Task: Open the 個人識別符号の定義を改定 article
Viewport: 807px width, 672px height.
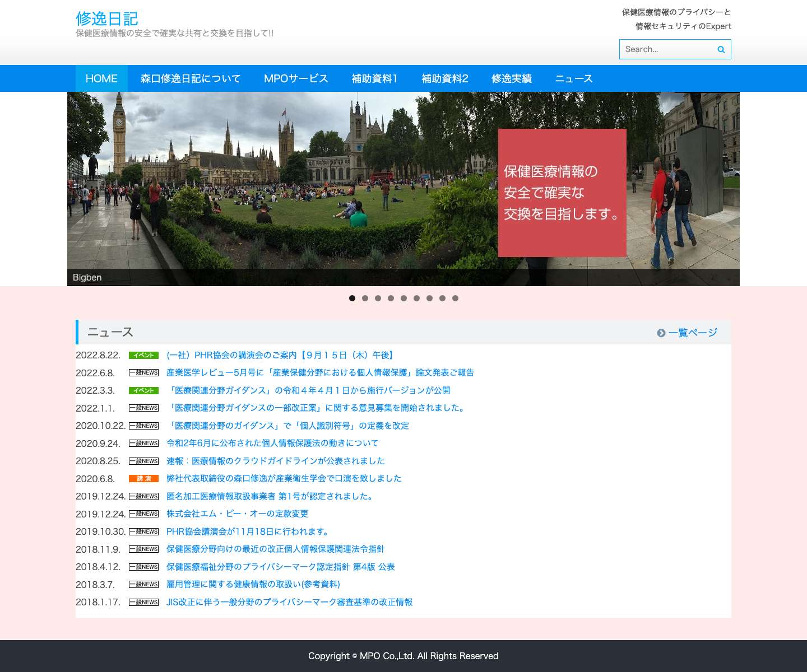Action: (287, 426)
